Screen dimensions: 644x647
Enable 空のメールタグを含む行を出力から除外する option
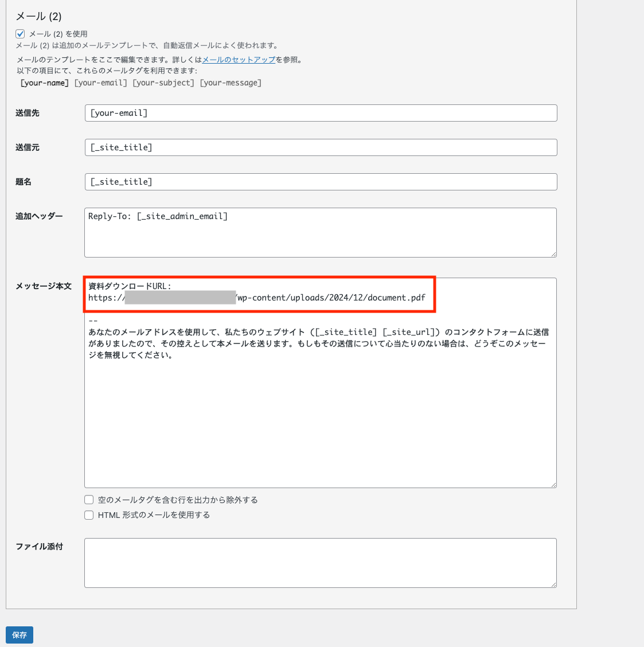click(89, 500)
